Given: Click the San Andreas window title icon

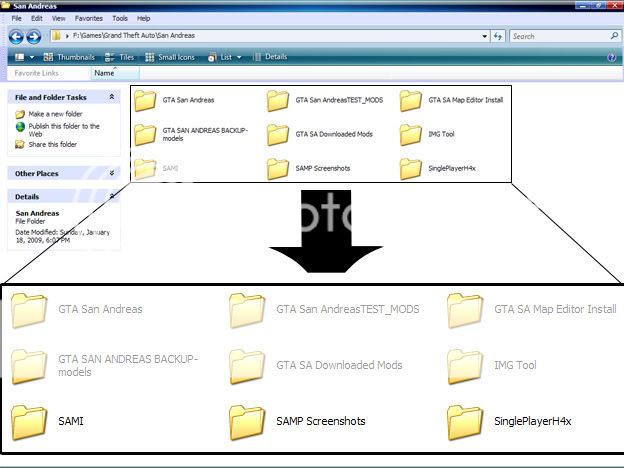Looking at the screenshot, I should tap(6, 5).
